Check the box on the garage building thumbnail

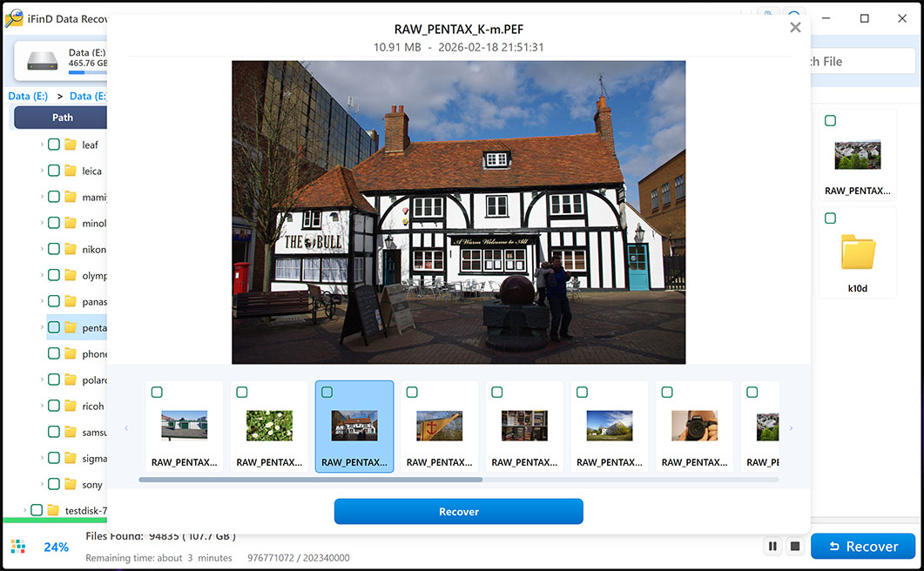[x=157, y=392]
